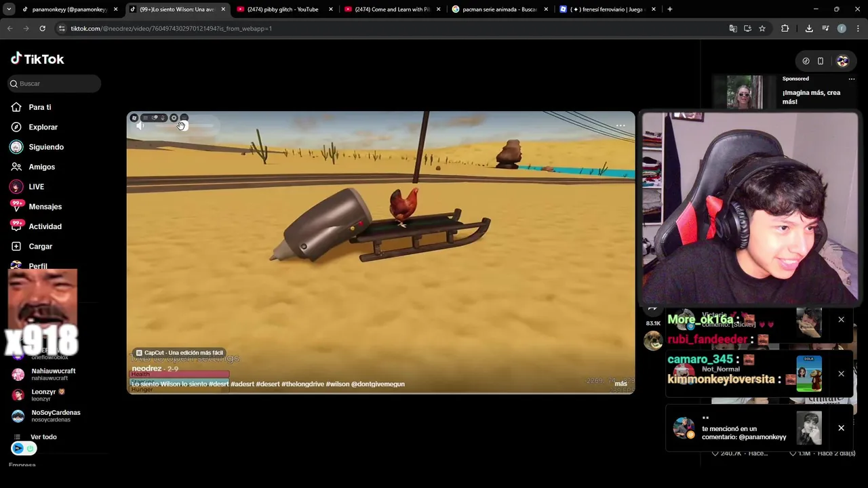Click the CapCut edición más fácil badge
The height and width of the screenshot is (488, 868).
179,352
